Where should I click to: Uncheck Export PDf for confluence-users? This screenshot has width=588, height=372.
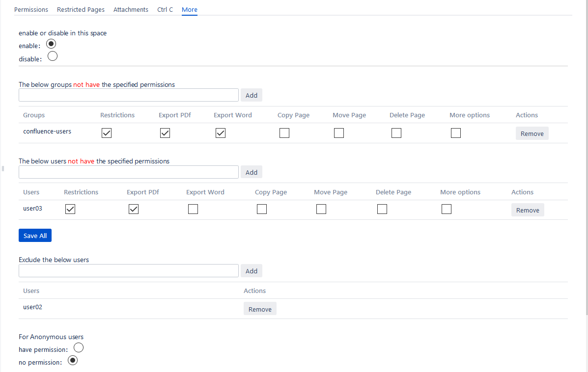(x=165, y=133)
